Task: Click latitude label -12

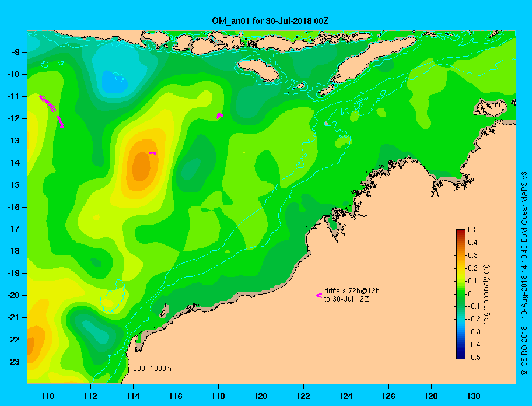Action: 14,119
